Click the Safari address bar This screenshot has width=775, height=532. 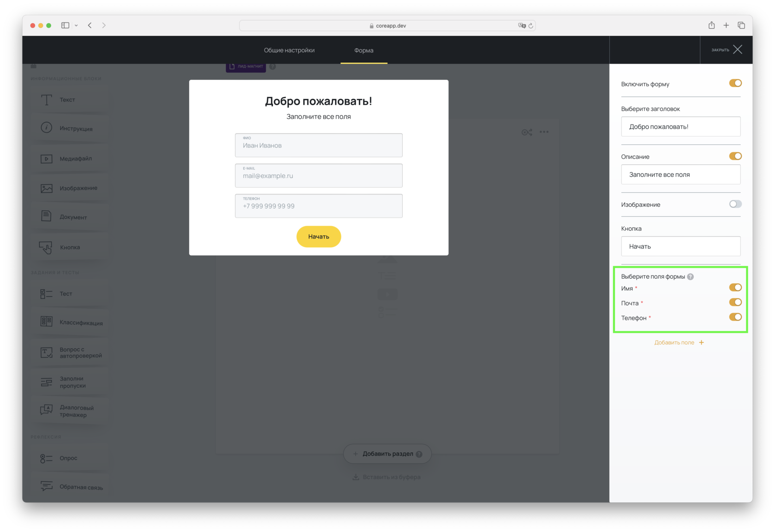(387, 26)
